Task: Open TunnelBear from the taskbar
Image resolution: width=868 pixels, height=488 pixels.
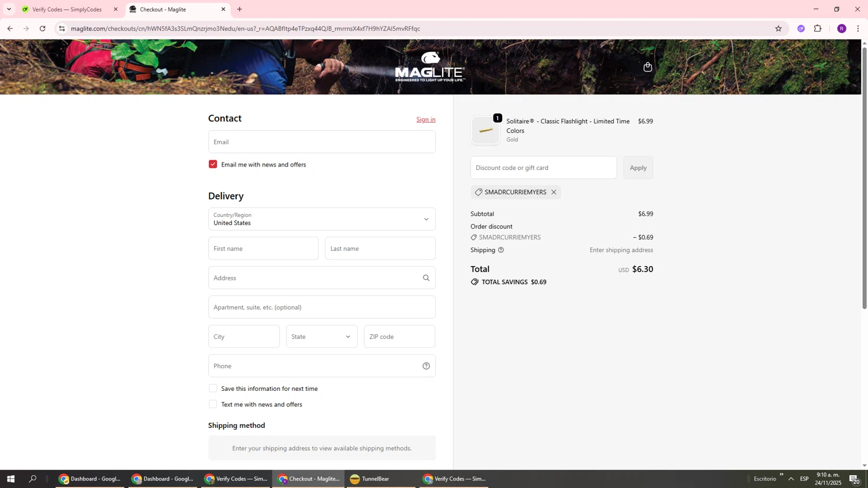Action: [x=381, y=479]
